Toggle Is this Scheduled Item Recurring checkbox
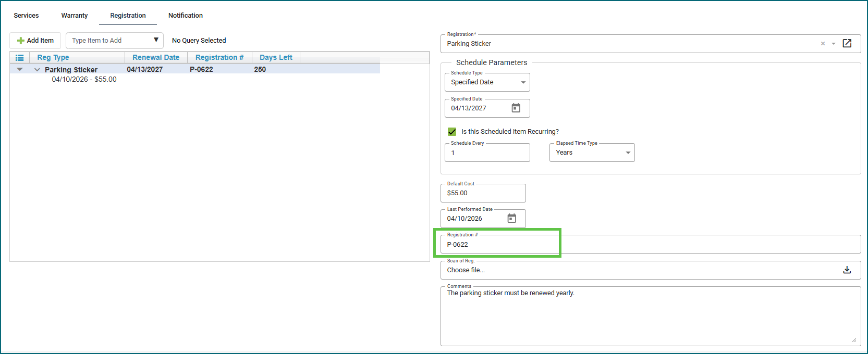868x354 pixels. pos(452,132)
